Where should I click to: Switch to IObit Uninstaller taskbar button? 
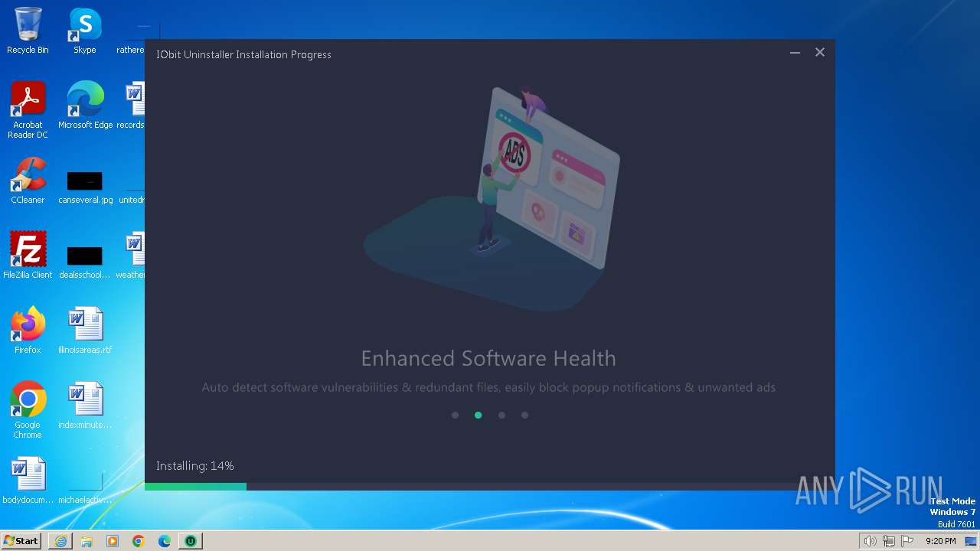191,541
